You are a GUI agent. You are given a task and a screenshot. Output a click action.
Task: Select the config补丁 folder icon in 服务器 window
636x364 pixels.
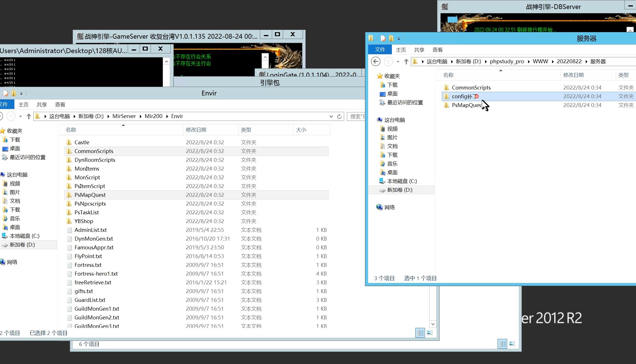[x=446, y=96]
